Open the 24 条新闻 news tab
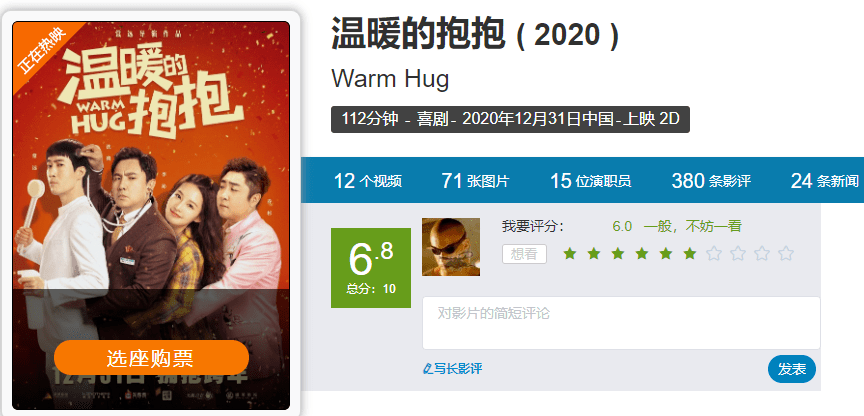This screenshot has width=864, height=416. pyautogui.click(x=824, y=181)
